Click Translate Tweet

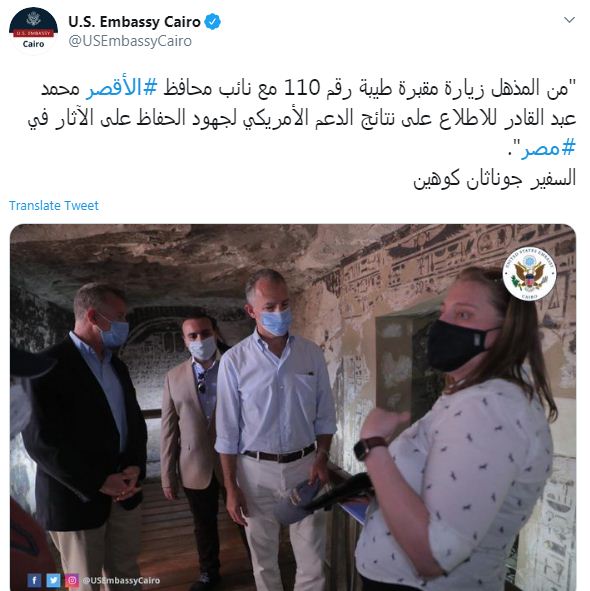click(54, 206)
